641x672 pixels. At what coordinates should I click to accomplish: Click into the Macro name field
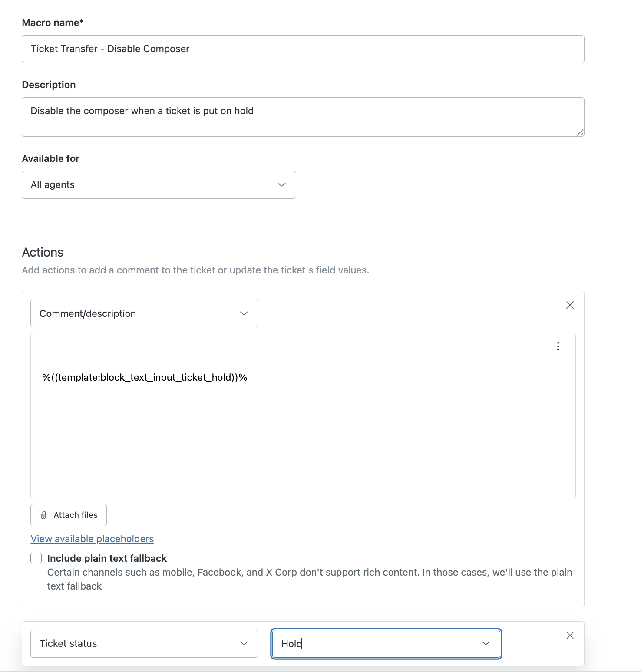(303, 49)
